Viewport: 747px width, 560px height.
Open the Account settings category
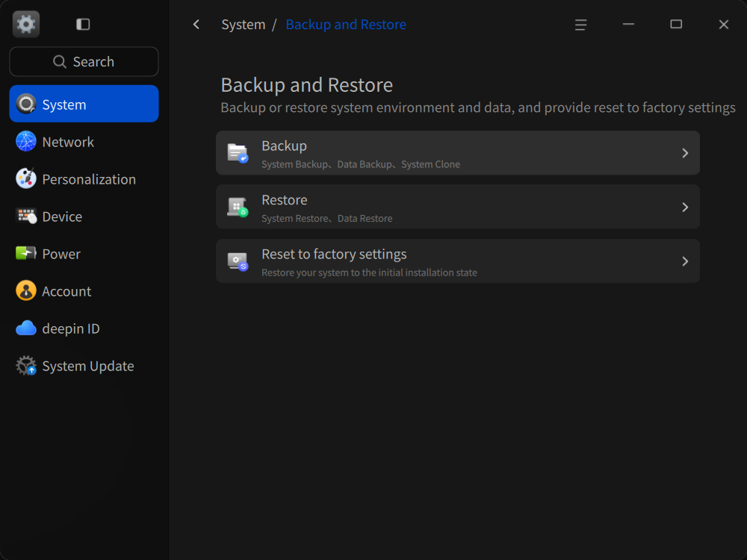(x=84, y=291)
